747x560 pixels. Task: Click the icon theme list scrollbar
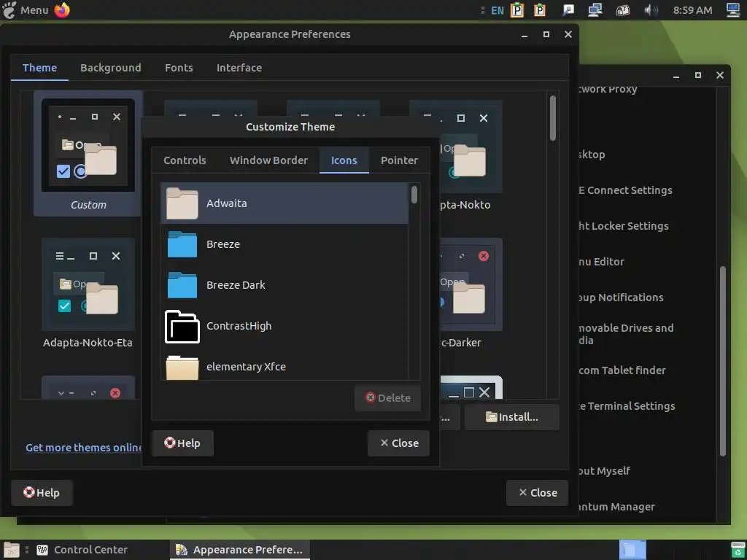[414, 194]
